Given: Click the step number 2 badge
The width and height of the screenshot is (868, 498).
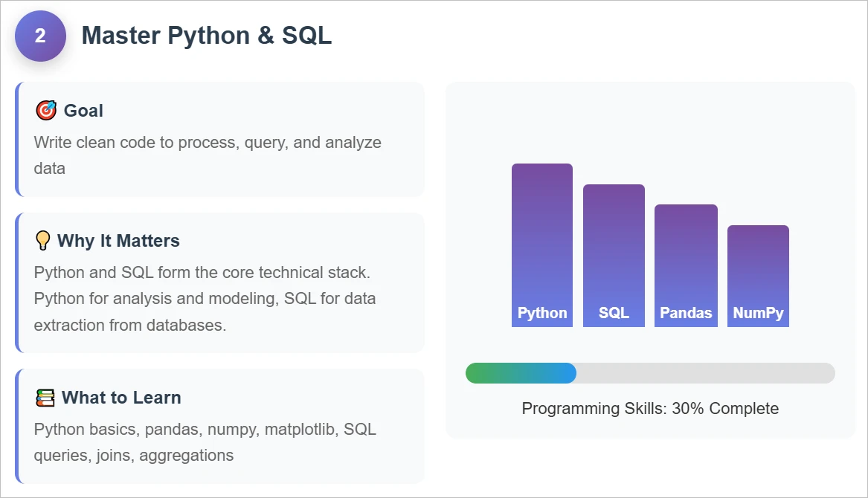Looking at the screenshot, I should pos(40,36).
